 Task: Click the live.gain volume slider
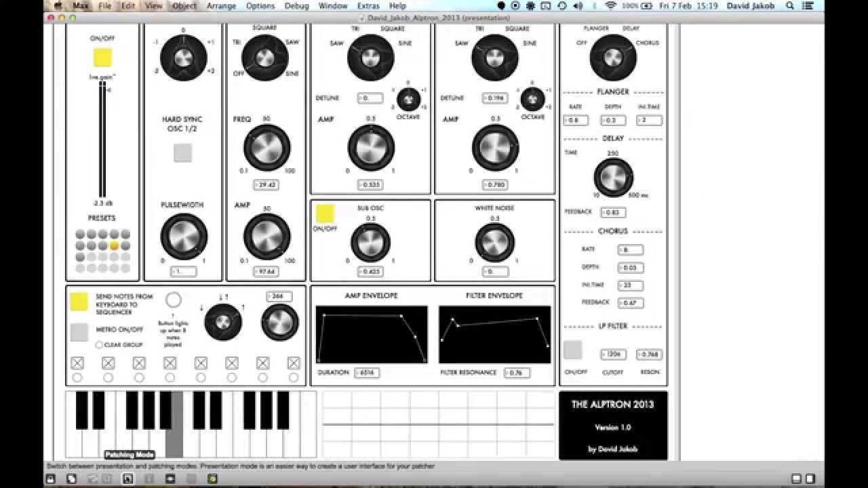click(102, 140)
